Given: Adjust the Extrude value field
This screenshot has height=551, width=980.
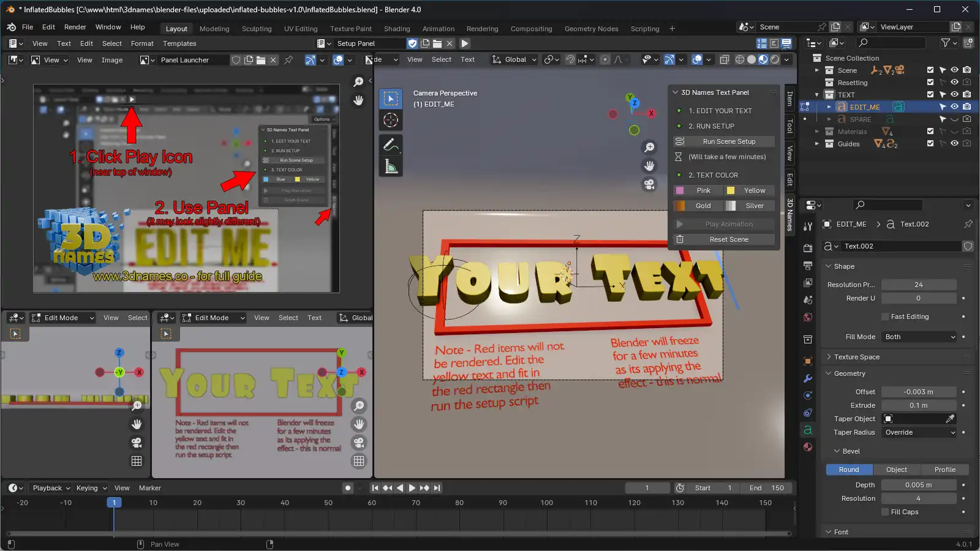Looking at the screenshot, I should [x=919, y=405].
